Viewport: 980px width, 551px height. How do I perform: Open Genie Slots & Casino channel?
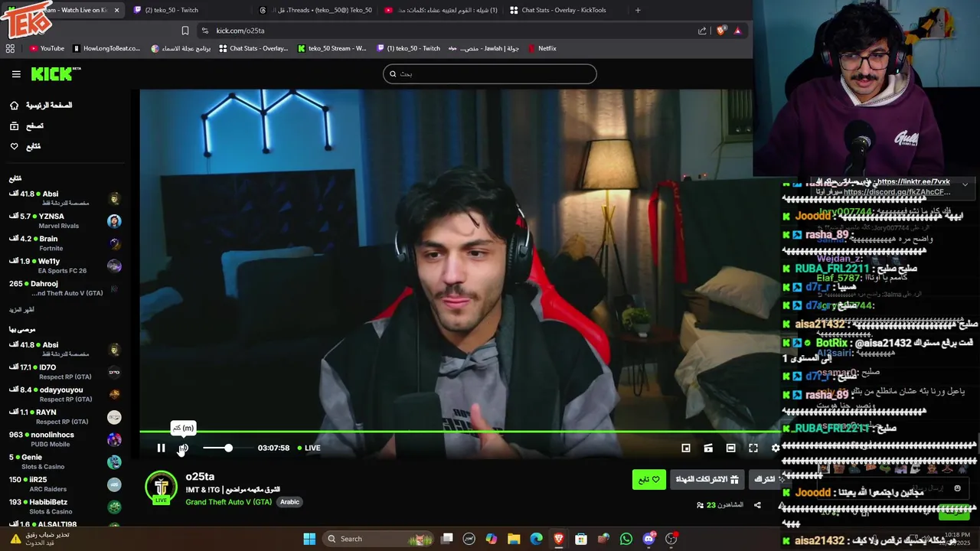[65, 461]
